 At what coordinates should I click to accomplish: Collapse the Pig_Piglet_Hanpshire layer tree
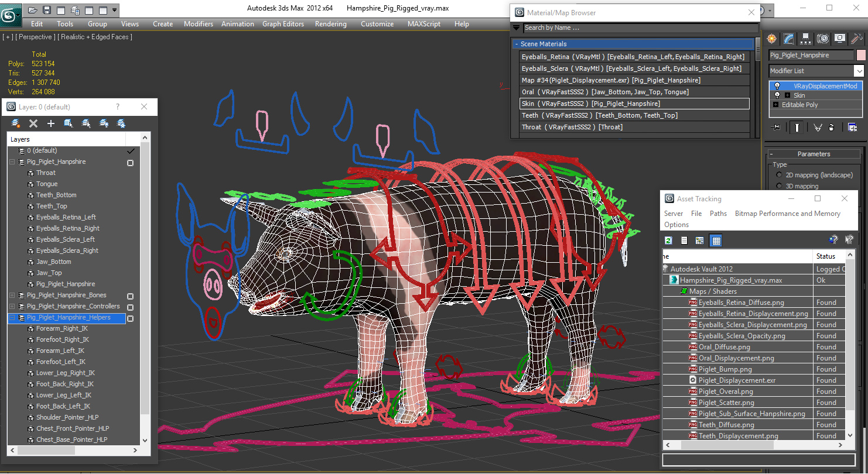coord(12,162)
